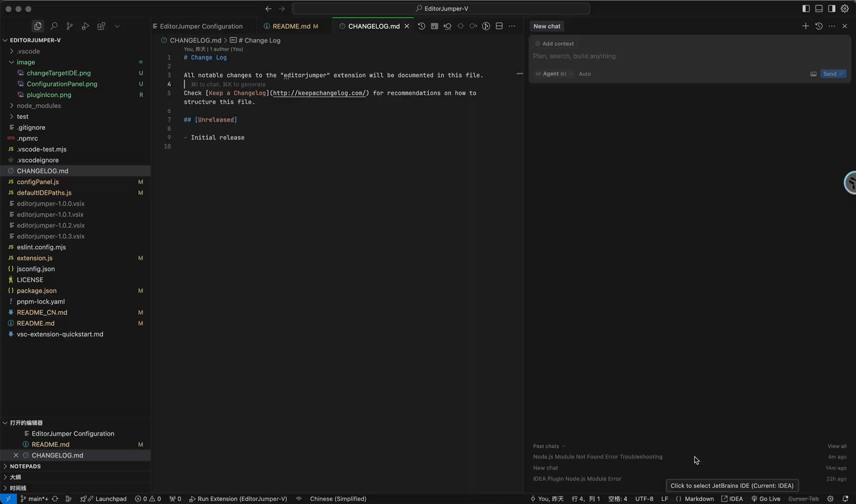Switch to the README.md tab
Viewport: 856px width, 504px height.
pyautogui.click(x=292, y=26)
